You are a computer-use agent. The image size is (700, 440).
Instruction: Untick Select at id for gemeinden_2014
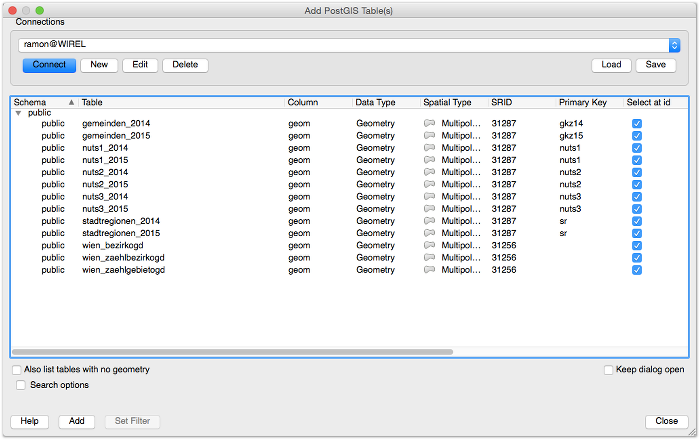coord(637,124)
